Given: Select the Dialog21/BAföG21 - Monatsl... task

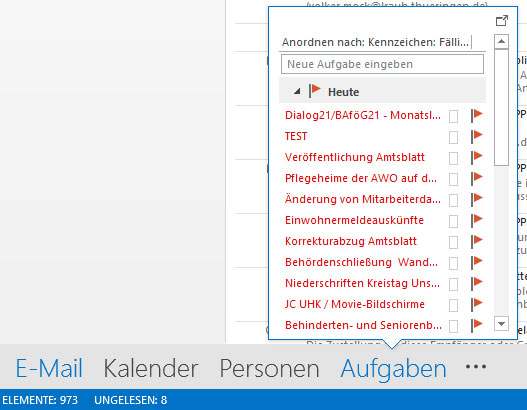Looking at the screenshot, I should pos(363,115).
